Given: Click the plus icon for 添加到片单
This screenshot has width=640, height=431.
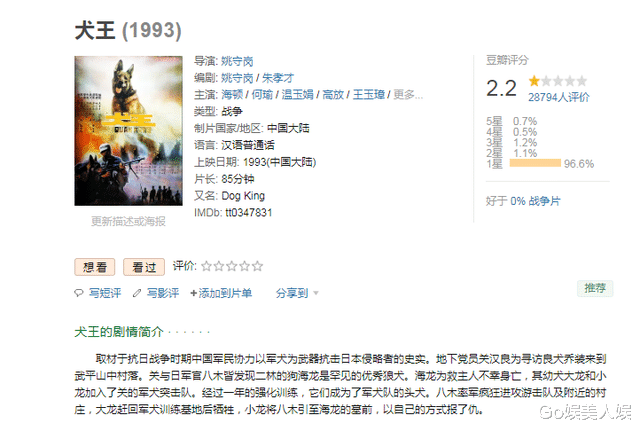Looking at the screenshot, I should pos(193,293).
